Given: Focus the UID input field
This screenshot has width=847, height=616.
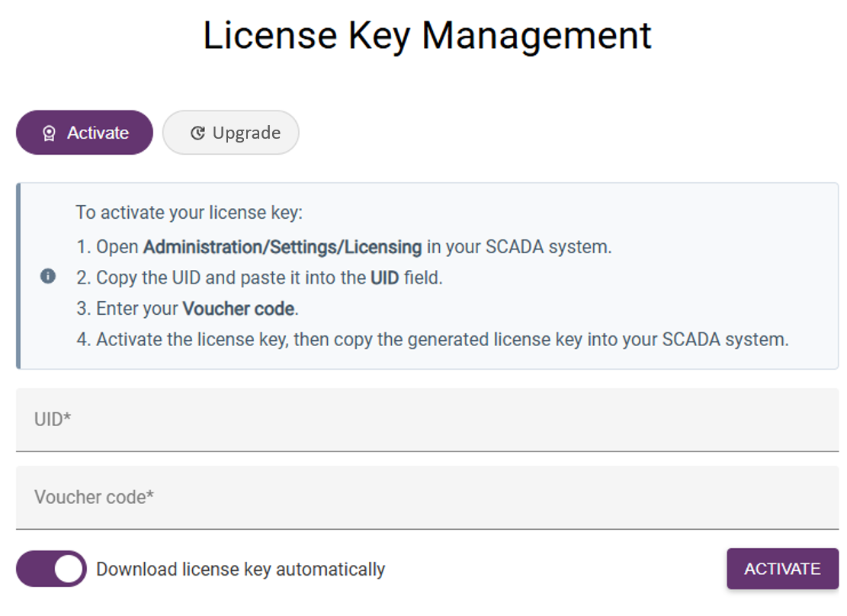Looking at the screenshot, I should [427, 419].
